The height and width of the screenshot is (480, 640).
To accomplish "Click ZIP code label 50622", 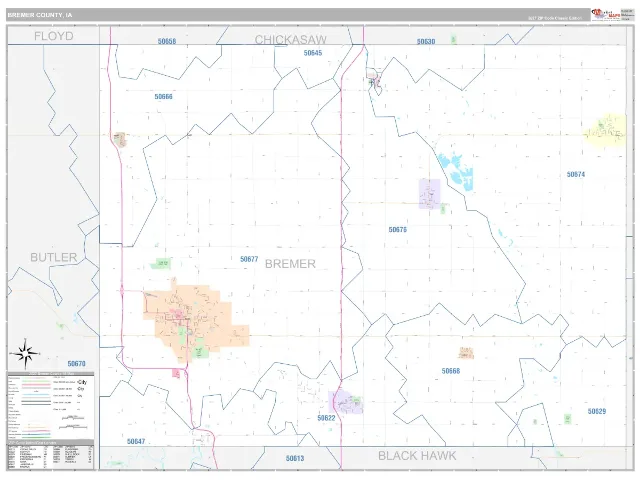I will pyautogui.click(x=326, y=418).
